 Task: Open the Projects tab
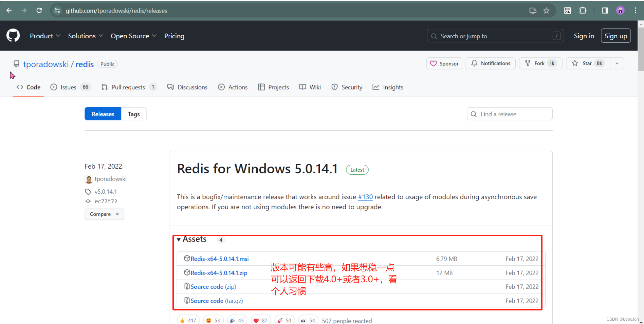coord(273,87)
